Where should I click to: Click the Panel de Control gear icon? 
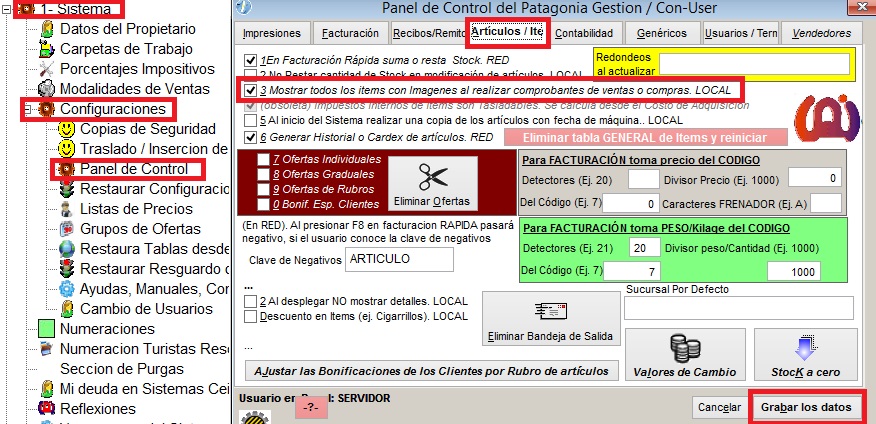[67, 169]
